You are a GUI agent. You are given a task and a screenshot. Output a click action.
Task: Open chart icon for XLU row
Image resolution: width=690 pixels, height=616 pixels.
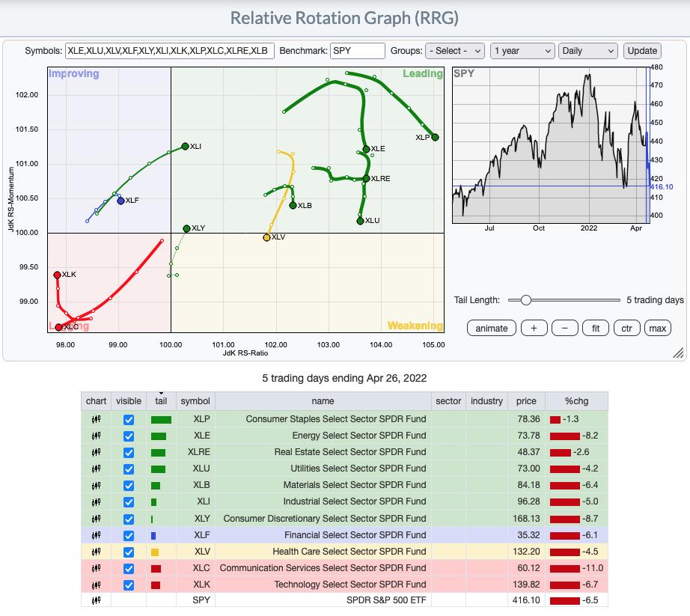96,469
